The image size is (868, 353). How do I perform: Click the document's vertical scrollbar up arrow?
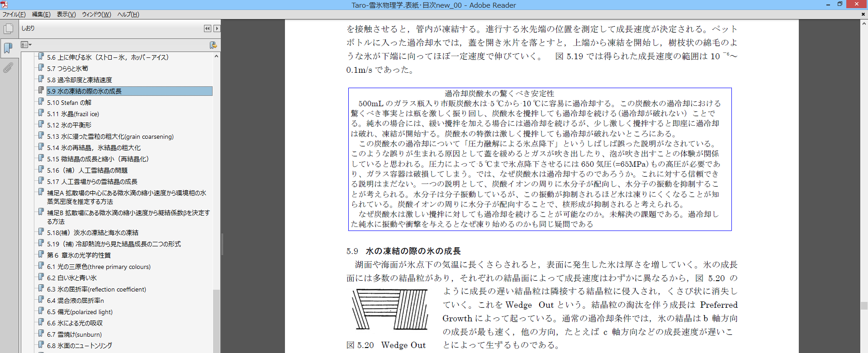coord(864,24)
